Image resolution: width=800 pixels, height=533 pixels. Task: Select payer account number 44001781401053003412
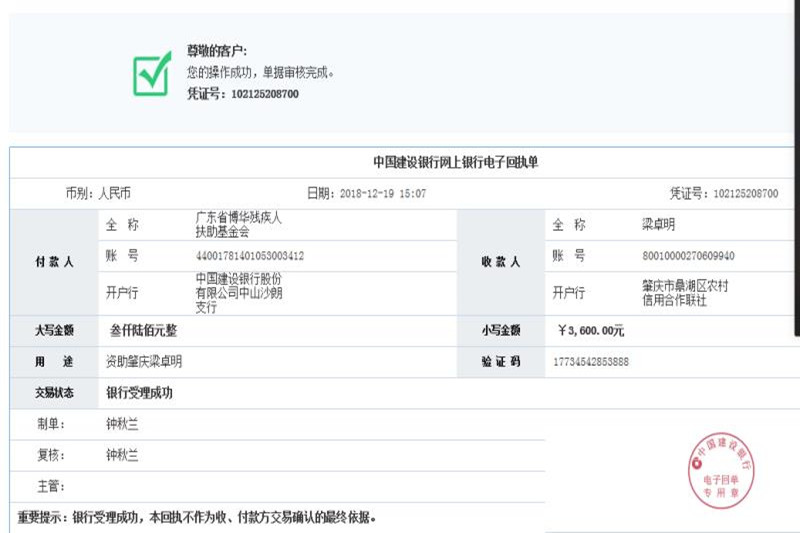pos(249,256)
